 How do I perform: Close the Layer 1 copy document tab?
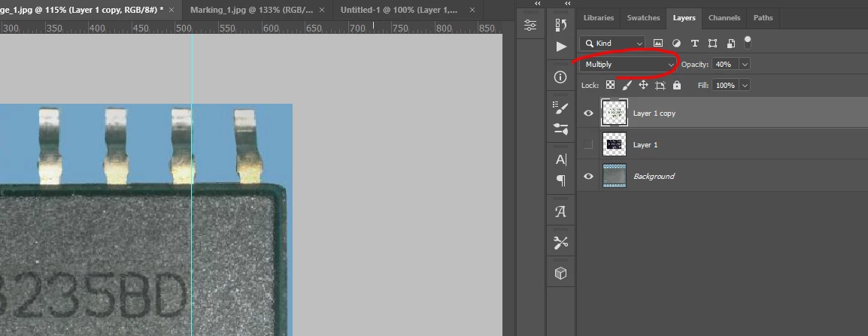[x=171, y=10]
